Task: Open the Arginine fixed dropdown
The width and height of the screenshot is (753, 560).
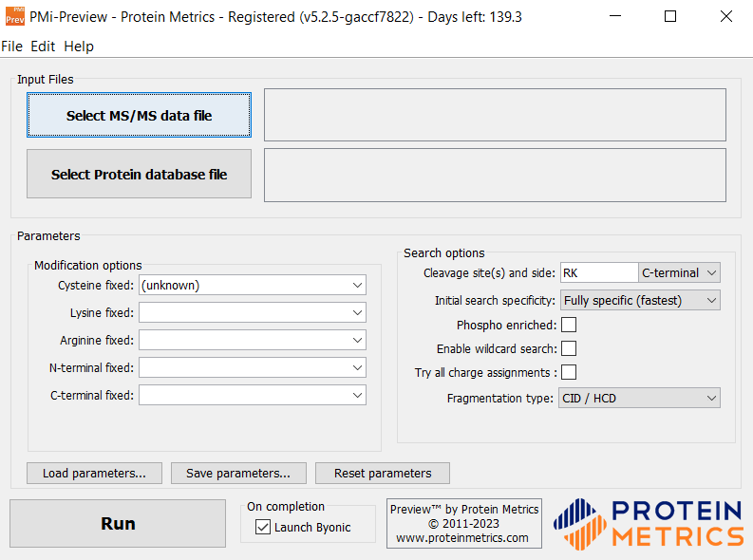Action: [x=253, y=340]
